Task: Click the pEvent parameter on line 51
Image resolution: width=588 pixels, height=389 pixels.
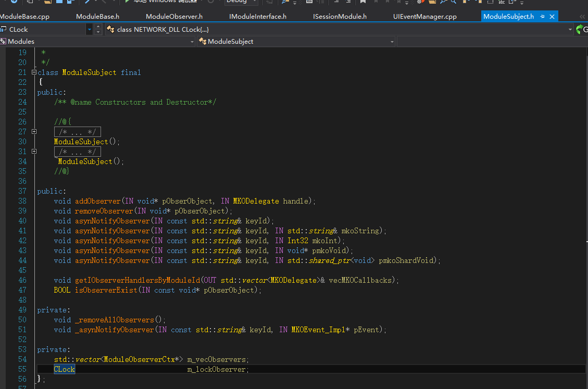Action: tap(366, 330)
